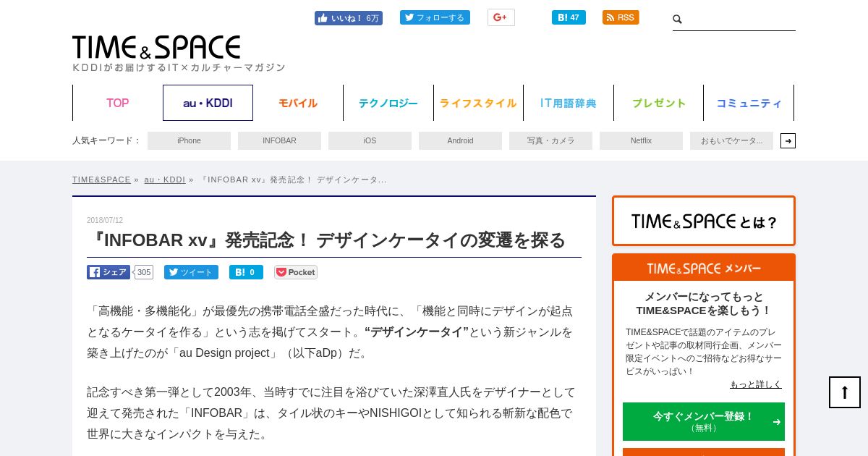The height and width of the screenshot is (456, 868).
Task: Open the TIME&SPACEとは？ sidebar banner
Action: click(x=704, y=221)
